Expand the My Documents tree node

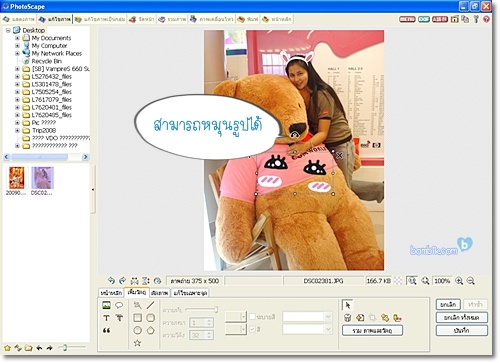click(17, 38)
